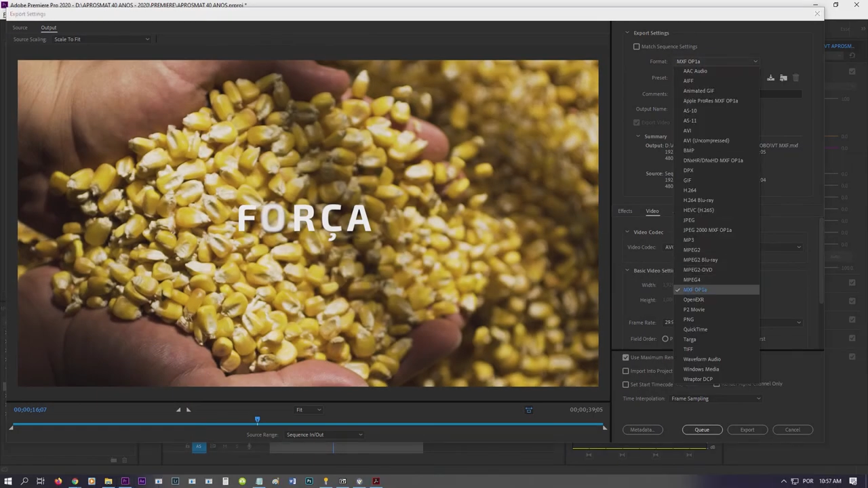
Task: Uncheck Use Maximum Render Quality
Action: (626, 357)
